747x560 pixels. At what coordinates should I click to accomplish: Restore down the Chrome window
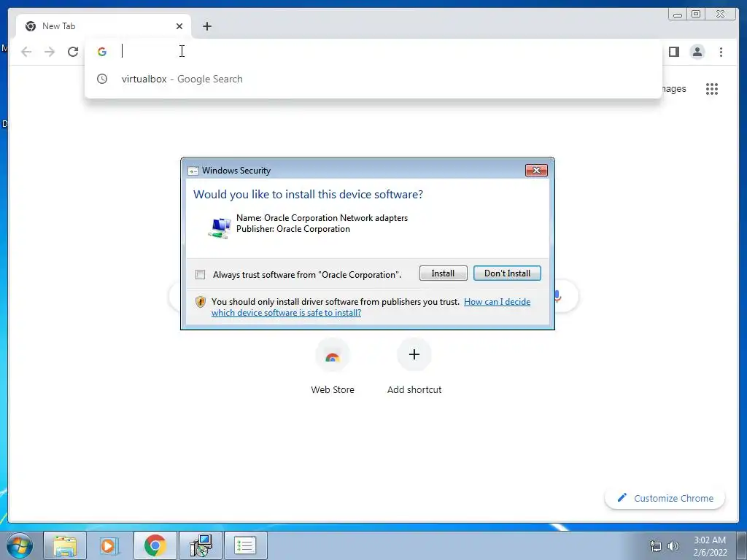(695, 15)
